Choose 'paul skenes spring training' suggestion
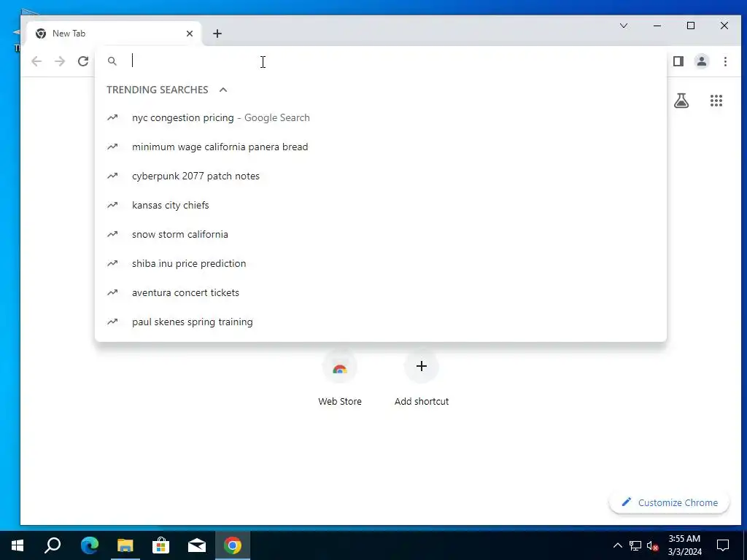The image size is (747, 560). point(381,322)
